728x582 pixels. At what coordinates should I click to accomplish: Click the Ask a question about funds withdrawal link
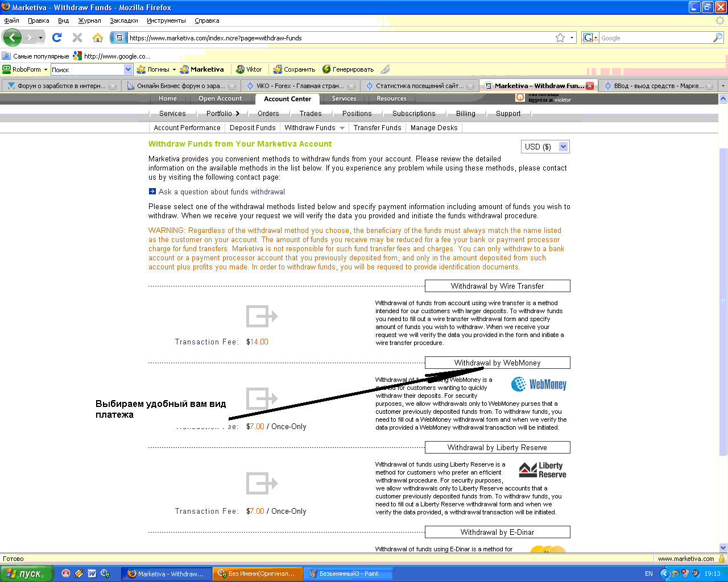click(222, 192)
